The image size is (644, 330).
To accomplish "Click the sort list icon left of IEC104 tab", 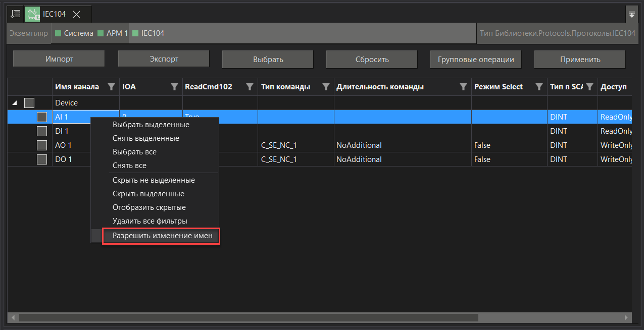I will pos(16,14).
